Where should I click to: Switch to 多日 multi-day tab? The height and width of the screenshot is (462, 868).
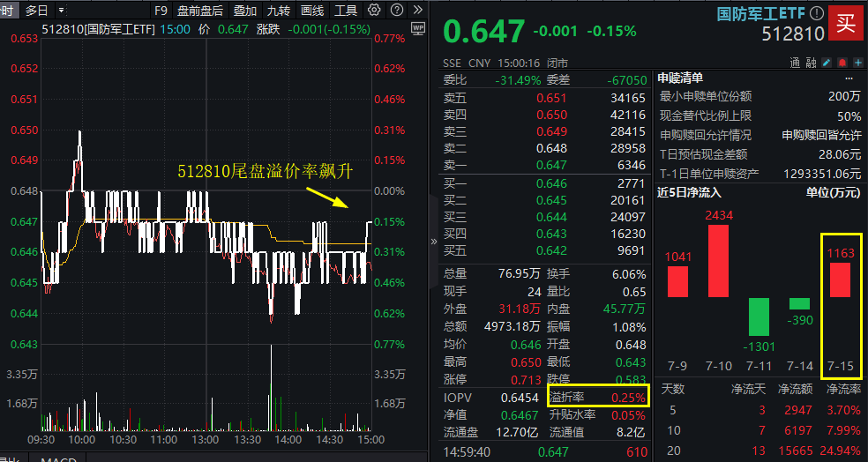click(x=36, y=10)
